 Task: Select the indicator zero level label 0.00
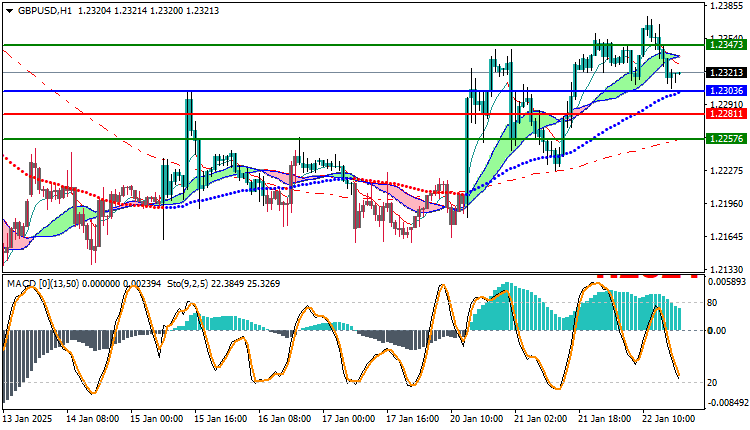717,331
